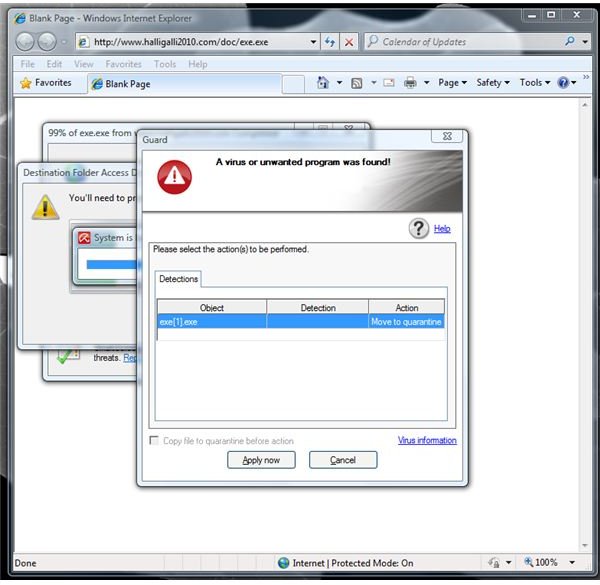Open the zoom level dropdown arrow
Image resolution: width=600 pixels, height=585 pixels.
[572, 562]
